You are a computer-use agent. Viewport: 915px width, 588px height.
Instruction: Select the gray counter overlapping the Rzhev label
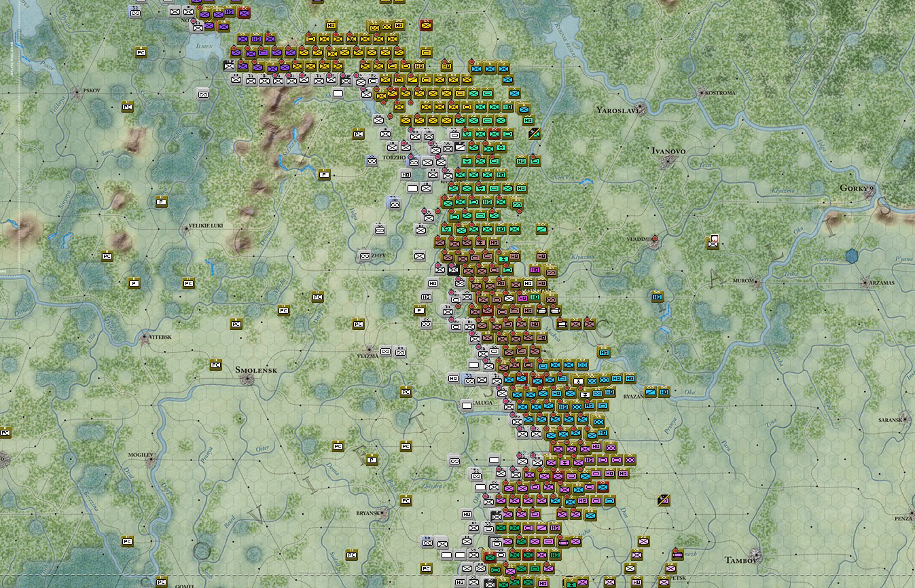coord(365,256)
